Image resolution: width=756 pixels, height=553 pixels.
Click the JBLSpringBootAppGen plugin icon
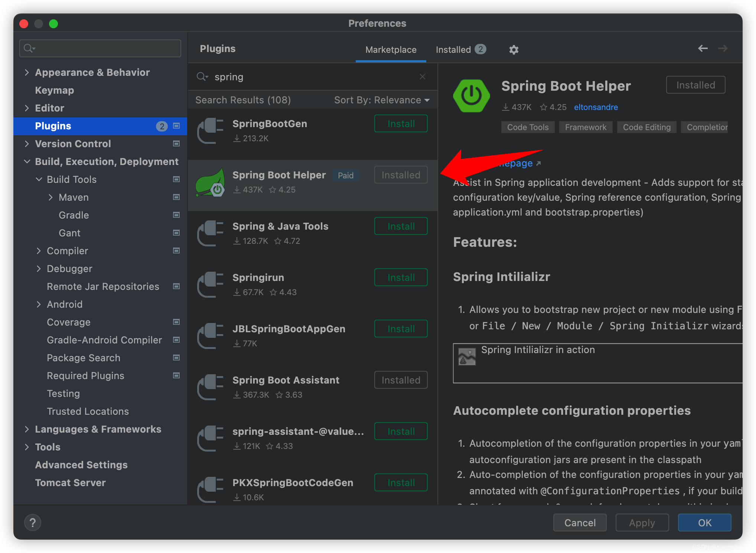click(210, 336)
